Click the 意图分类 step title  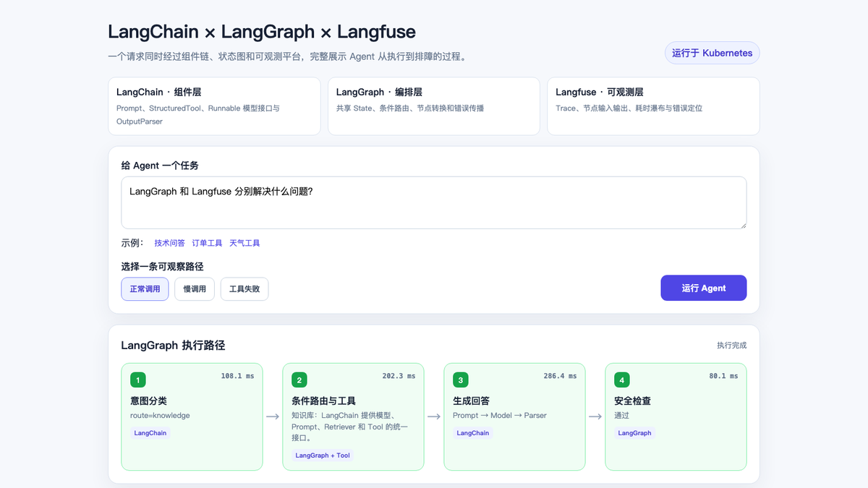[149, 401]
